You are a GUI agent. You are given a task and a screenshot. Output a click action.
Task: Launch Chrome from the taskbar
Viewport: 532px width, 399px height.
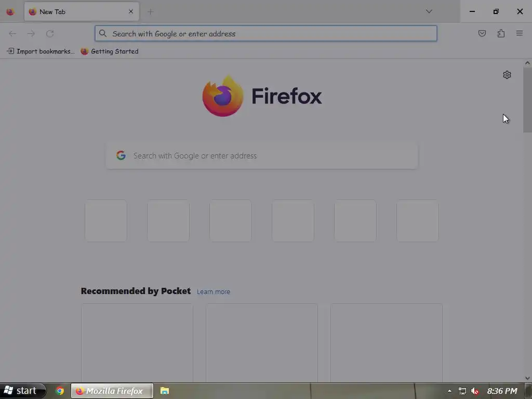pyautogui.click(x=60, y=391)
